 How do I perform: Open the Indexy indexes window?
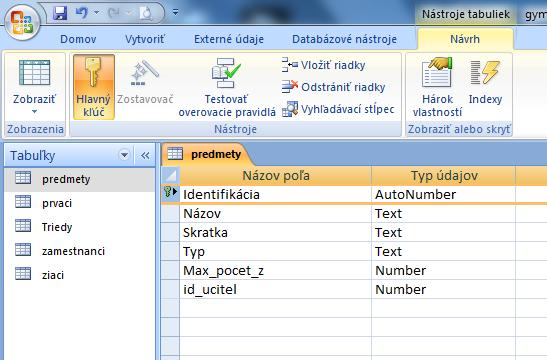[485, 82]
